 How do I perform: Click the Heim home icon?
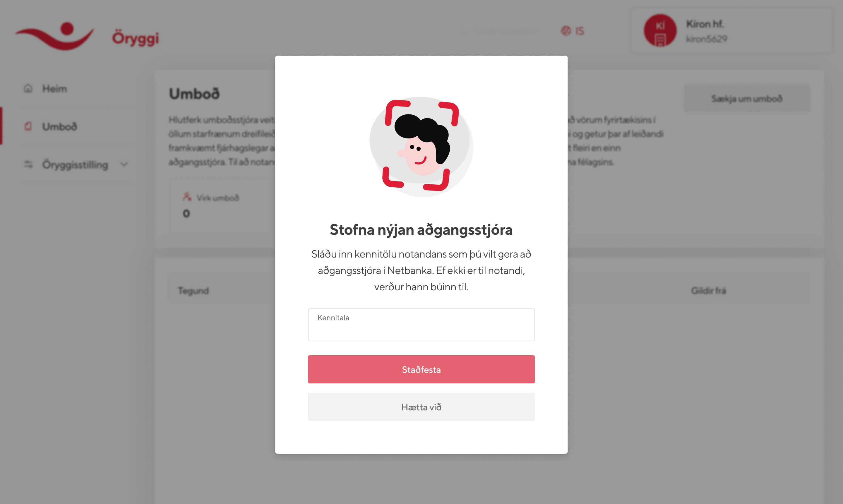pos(28,89)
